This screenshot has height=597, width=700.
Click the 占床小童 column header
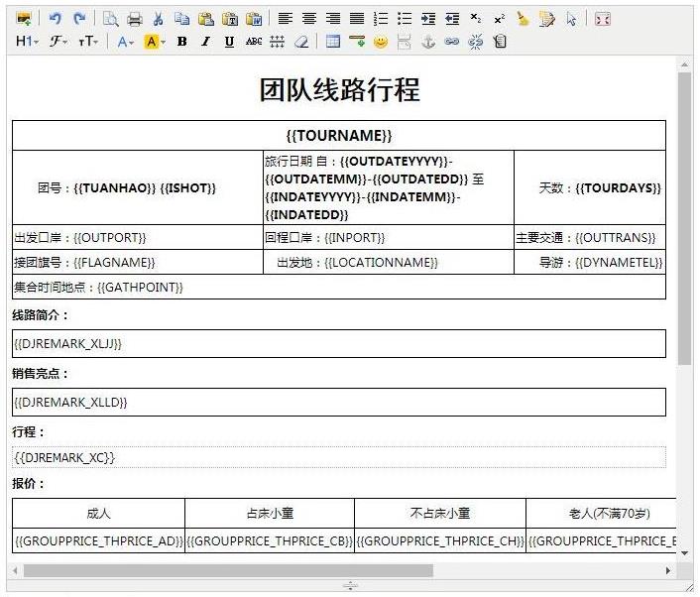pos(270,514)
